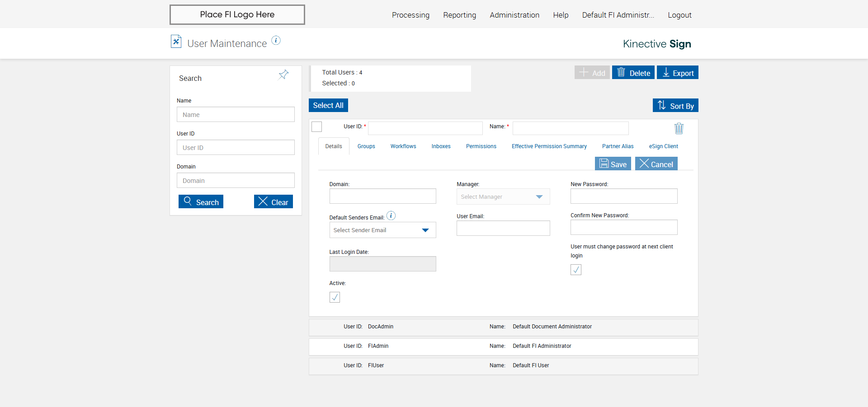Click the Select All button
Screen dimensions: 868x407
[328, 105]
